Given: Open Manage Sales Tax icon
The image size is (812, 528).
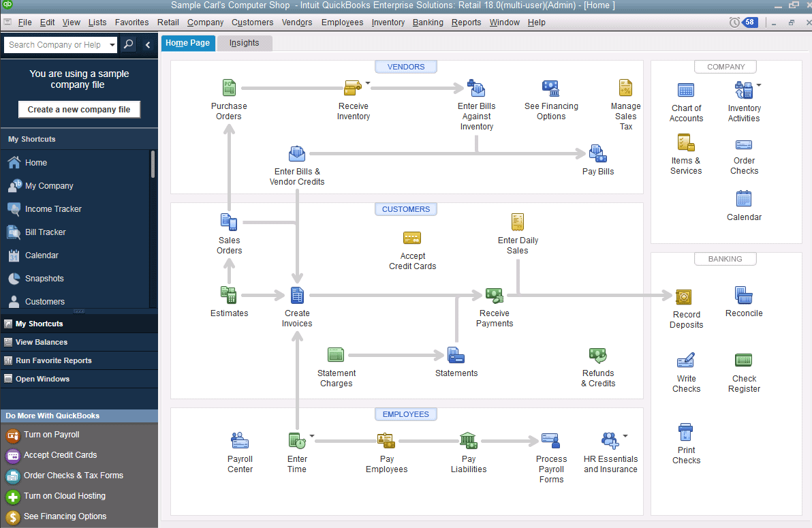Looking at the screenshot, I should click(x=625, y=88).
